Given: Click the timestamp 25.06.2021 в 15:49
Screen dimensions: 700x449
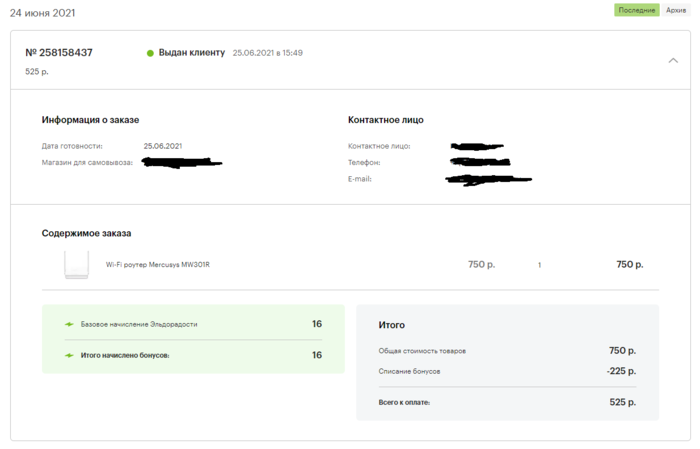Looking at the screenshot, I should 267,53.
